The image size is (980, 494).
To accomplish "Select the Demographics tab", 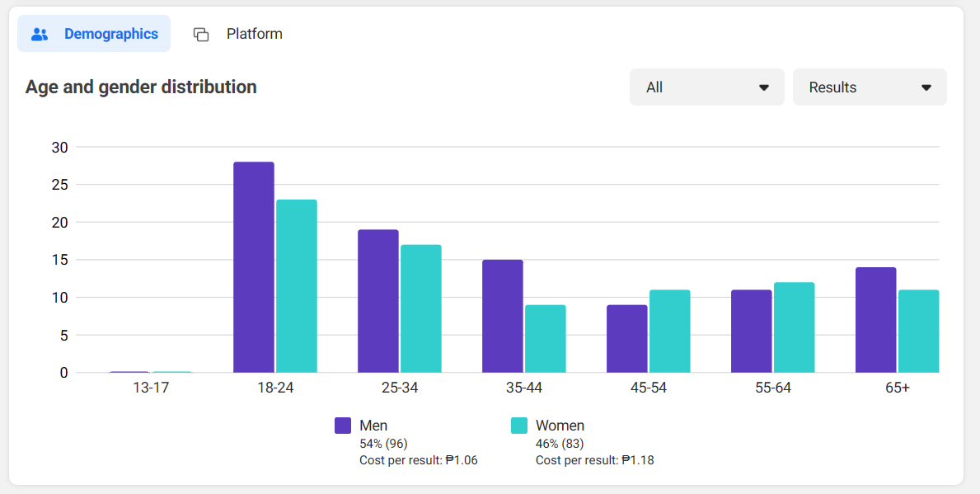I will pyautogui.click(x=110, y=34).
